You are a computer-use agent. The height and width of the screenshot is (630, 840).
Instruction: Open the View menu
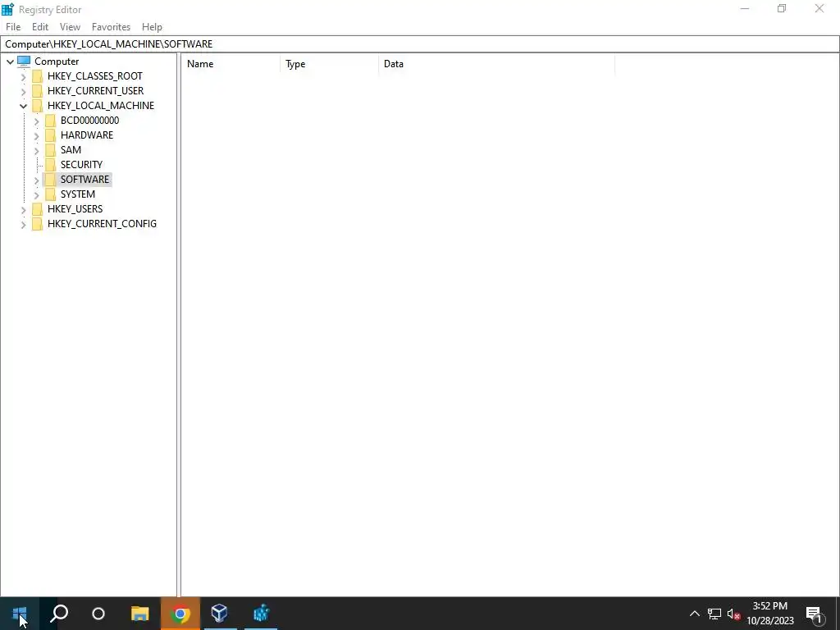pyautogui.click(x=70, y=27)
